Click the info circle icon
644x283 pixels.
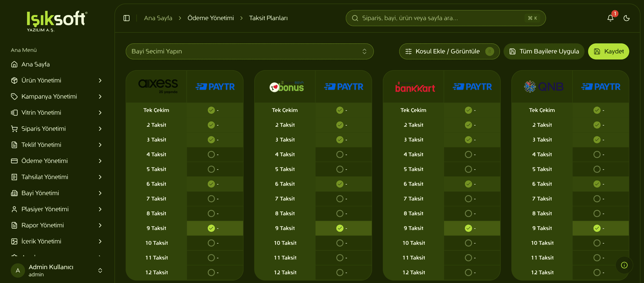pos(624,265)
